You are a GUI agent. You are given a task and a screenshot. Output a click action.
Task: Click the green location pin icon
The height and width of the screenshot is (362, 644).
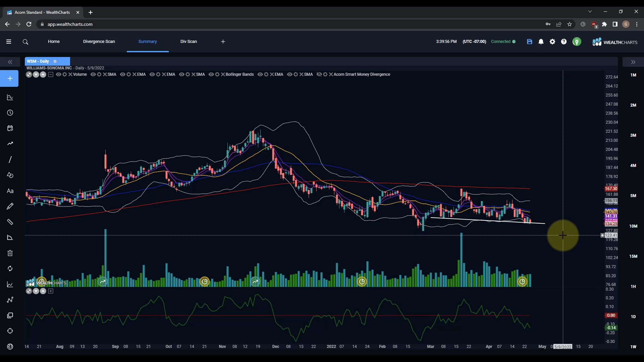577,42
